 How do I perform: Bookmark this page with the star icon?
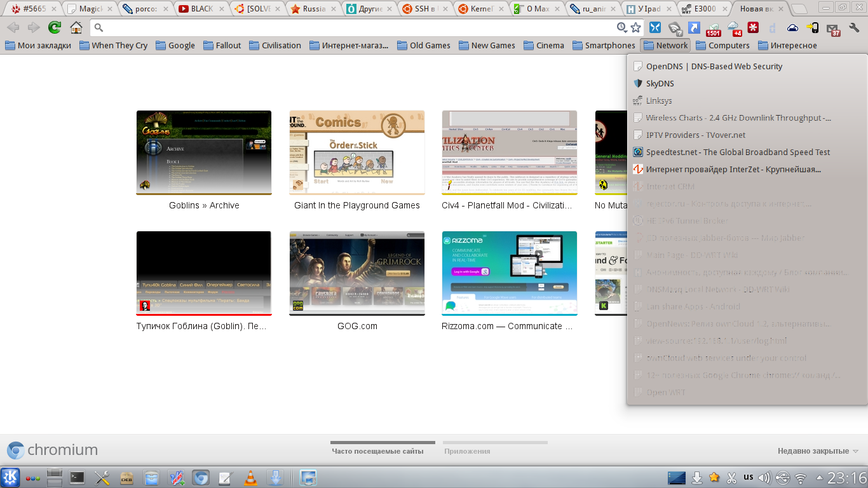635,27
